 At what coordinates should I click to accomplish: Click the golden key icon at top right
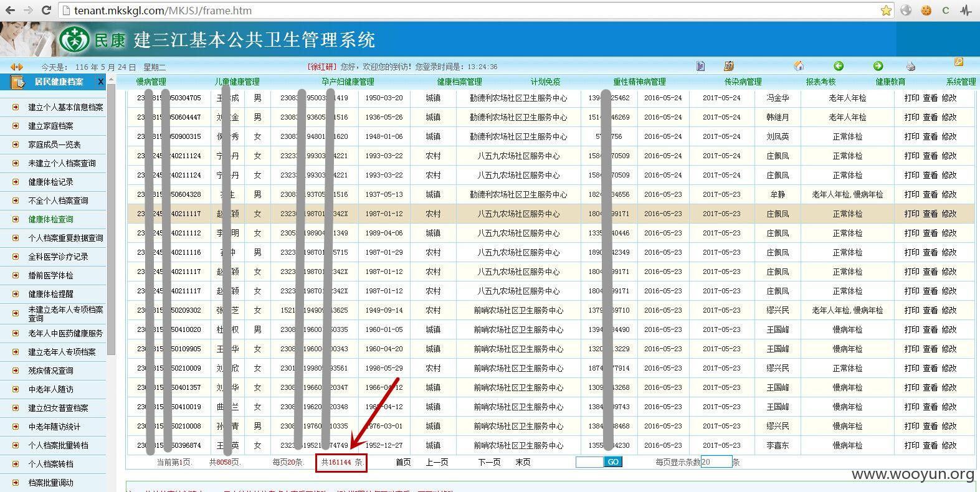pyautogui.click(x=959, y=62)
